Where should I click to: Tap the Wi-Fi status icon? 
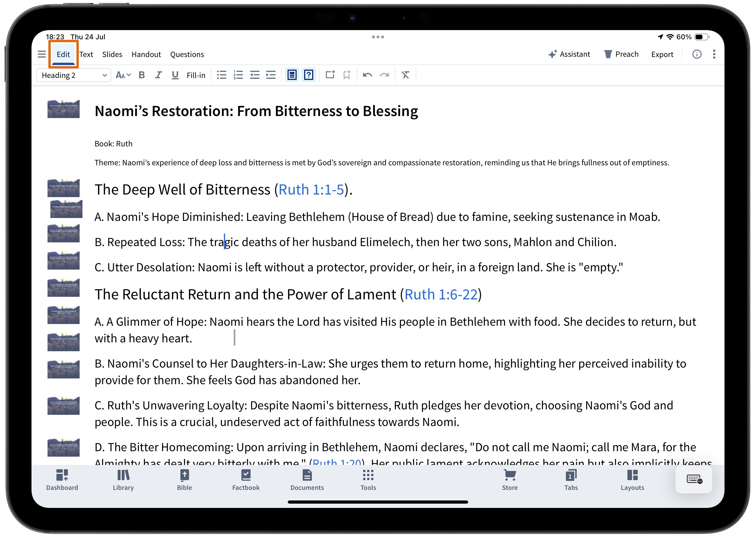[x=670, y=37]
